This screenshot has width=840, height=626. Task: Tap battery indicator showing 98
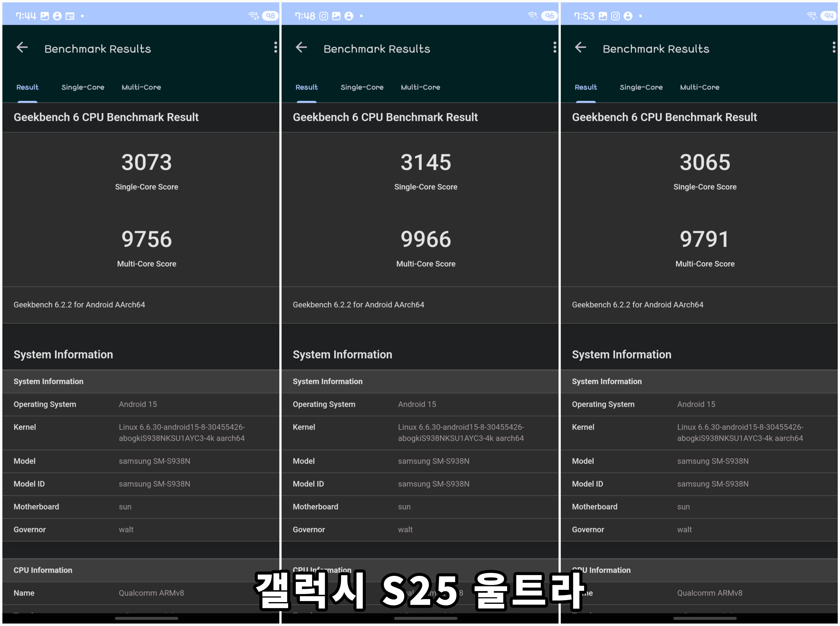[x=270, y=16]
